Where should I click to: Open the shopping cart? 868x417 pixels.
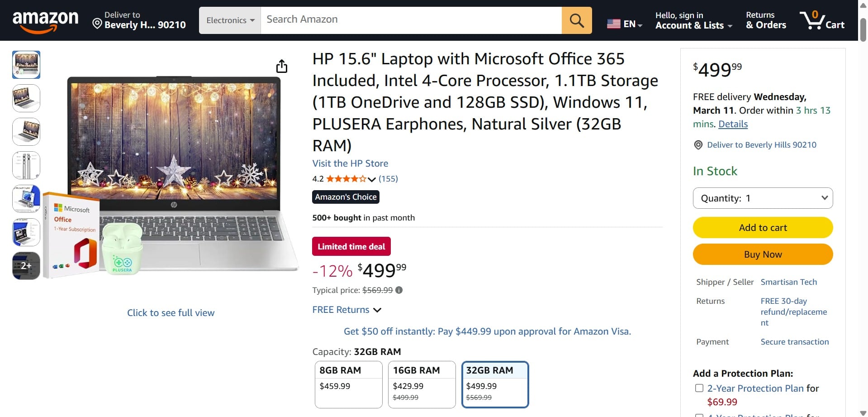[x=822, y=20]
